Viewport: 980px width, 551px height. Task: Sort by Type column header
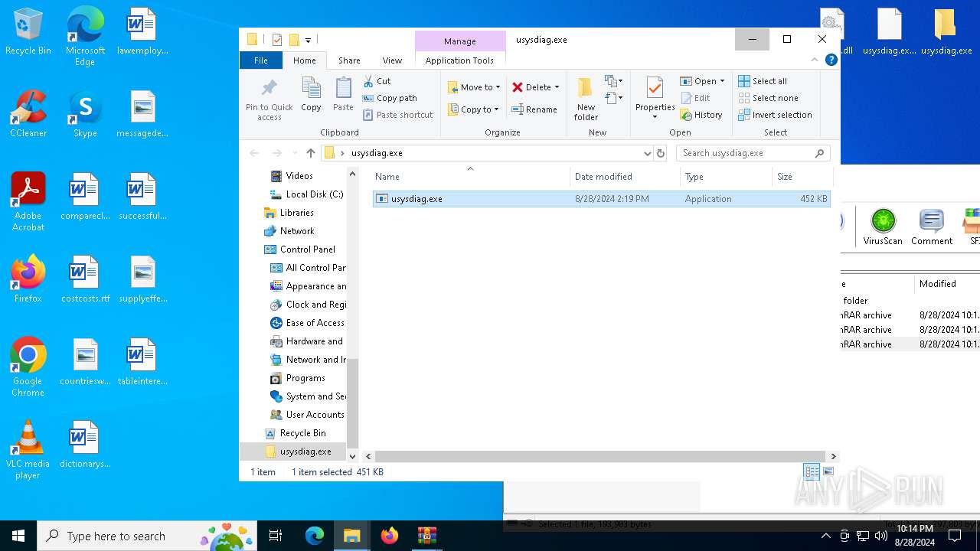click(726, 177)
